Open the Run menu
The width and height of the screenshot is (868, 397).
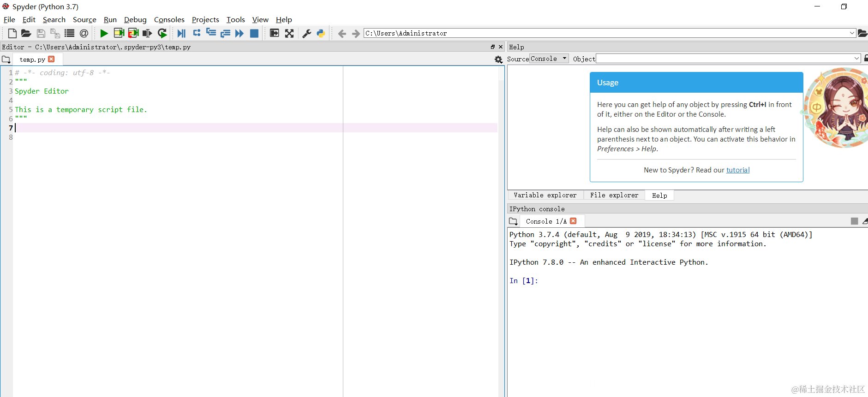coord(110,19)
